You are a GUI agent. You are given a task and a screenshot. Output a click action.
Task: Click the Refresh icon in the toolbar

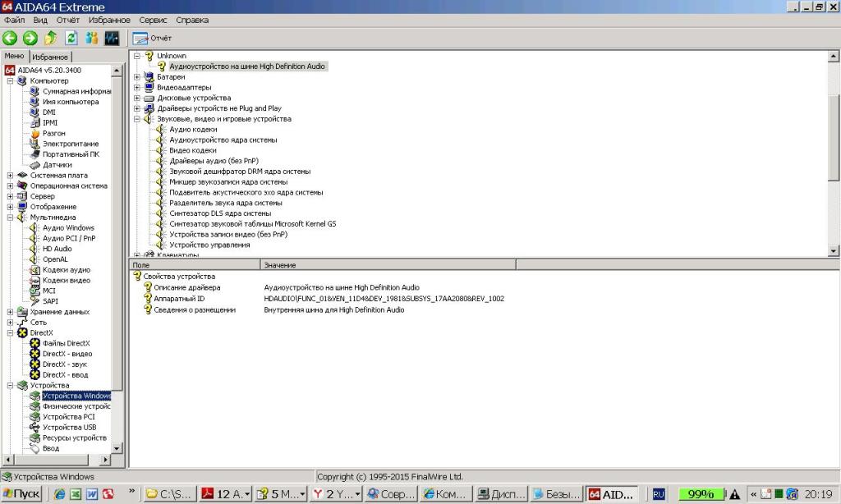tap(71, 38)
